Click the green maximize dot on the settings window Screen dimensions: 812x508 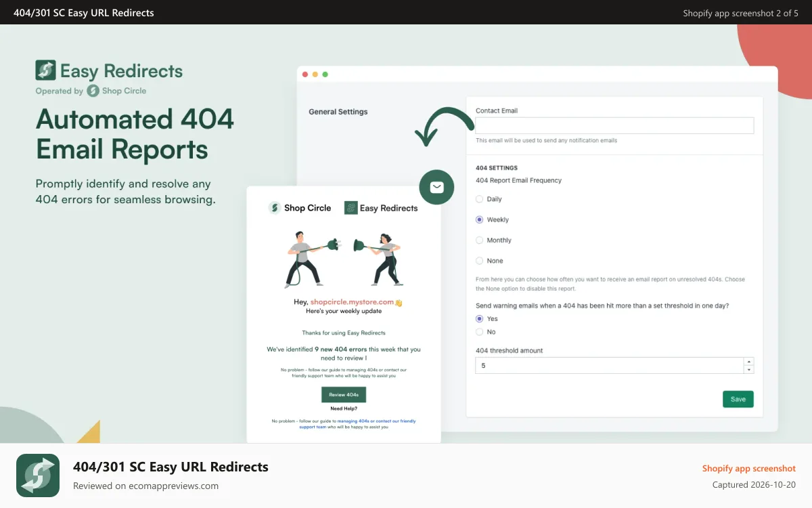pyautogui.click(x=325, y=75)
